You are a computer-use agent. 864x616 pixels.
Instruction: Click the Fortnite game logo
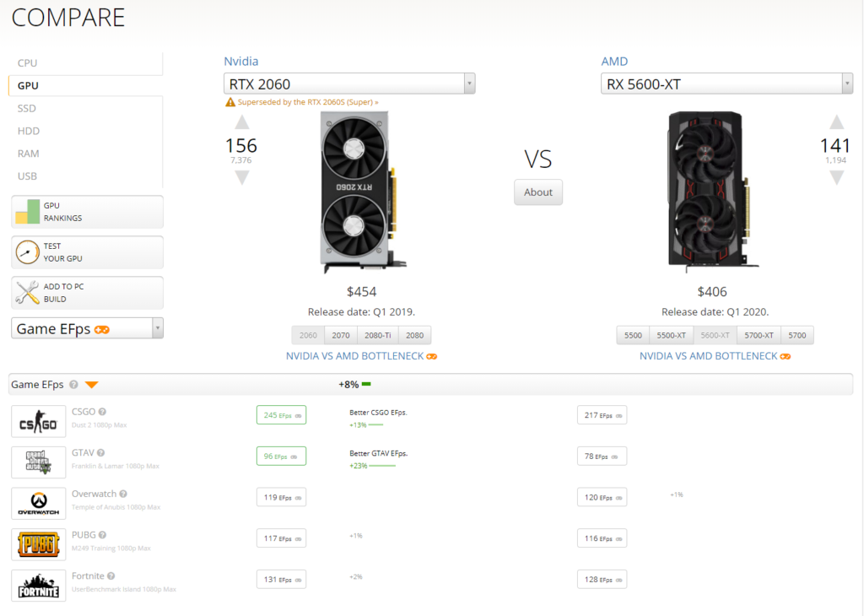39,586
